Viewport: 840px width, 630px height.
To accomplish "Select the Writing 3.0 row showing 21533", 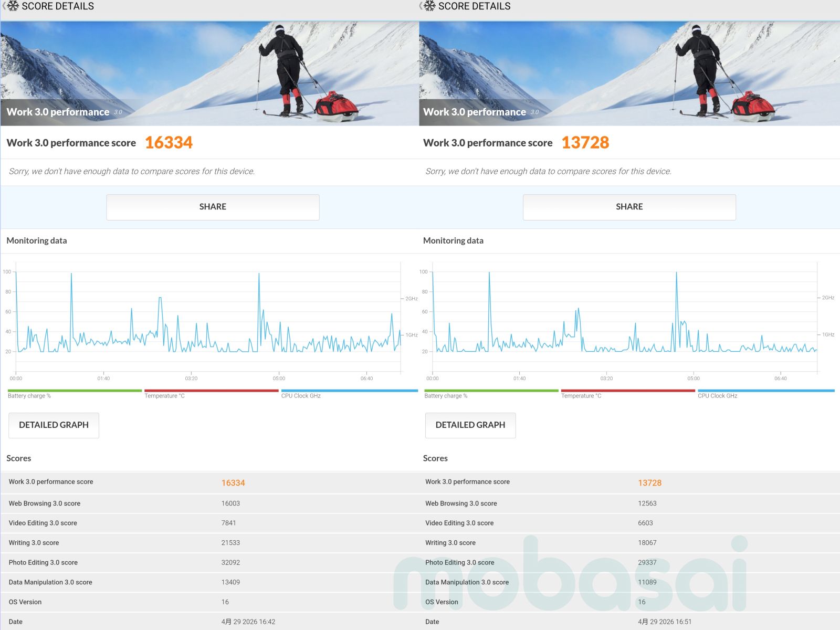I will pos(209,543).
